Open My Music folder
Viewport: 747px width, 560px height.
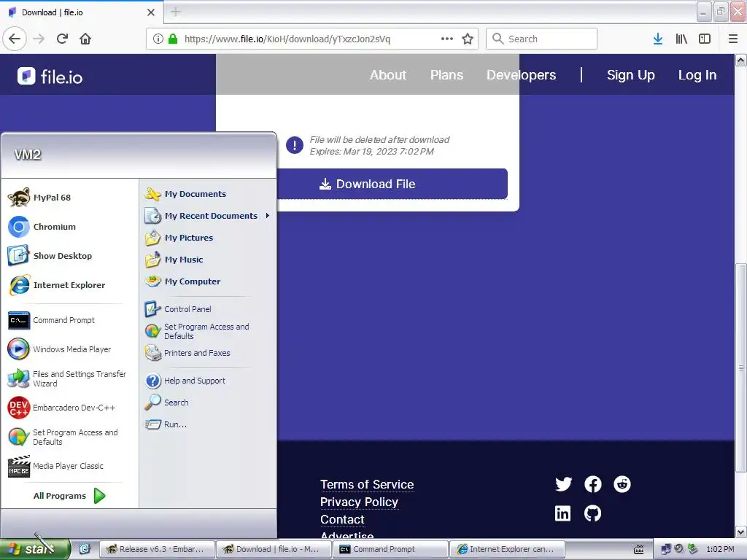coord(174,260)
